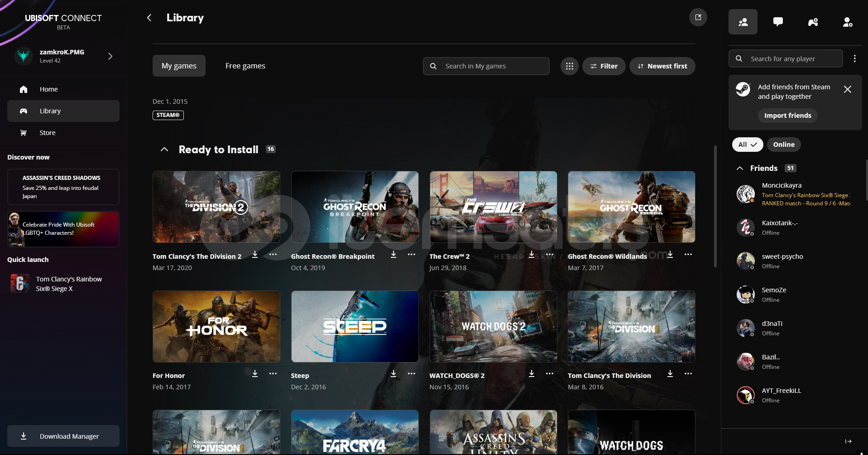Collapse the Ready to Install section
This screenshot has height=455, width=868.
(164, 150)
